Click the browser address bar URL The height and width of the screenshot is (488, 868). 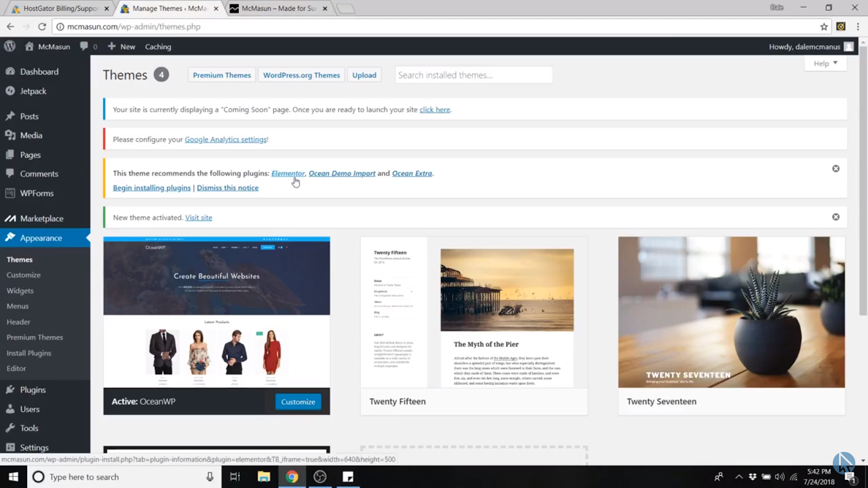point(134,27)
